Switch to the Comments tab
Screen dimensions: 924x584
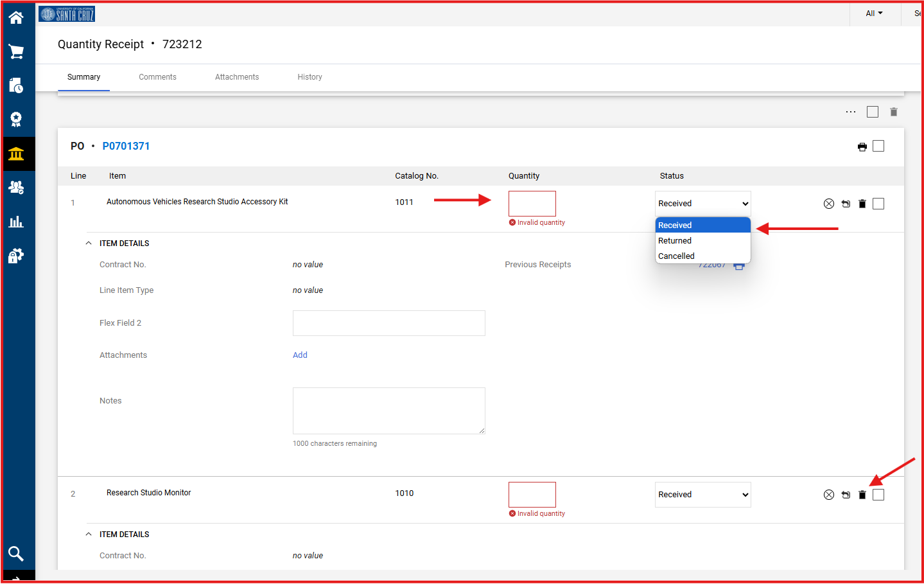(x=157, y=77)
